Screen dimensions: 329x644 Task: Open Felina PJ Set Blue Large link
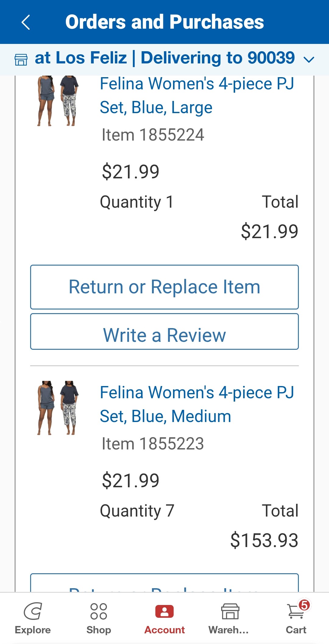pyautogui.click(x=197, y=95)
